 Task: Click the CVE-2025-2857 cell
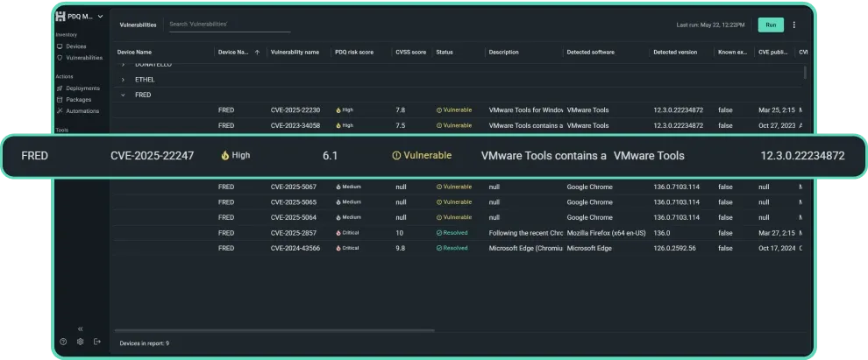pos(294,233)
